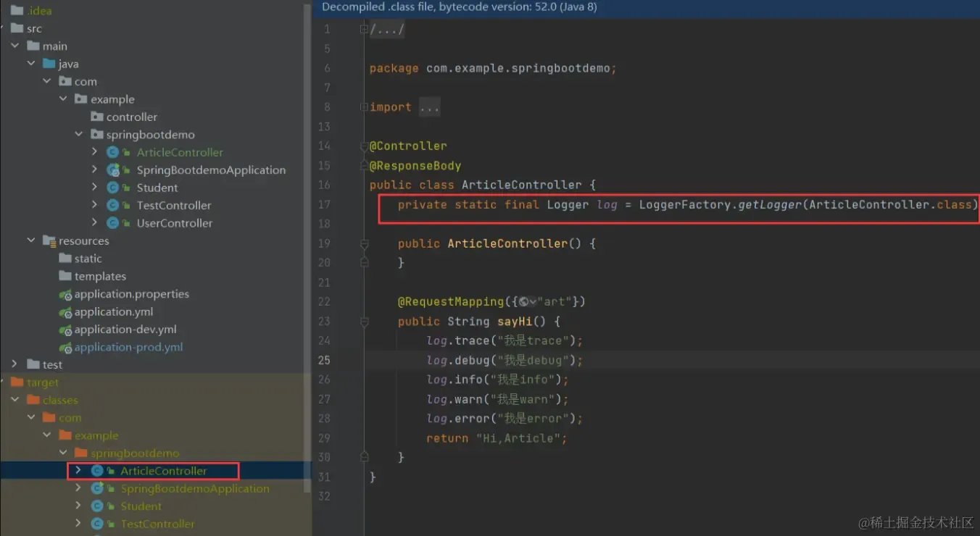This screenshot has height=536, width=980.
Task: Expand the test folder
Action: [x=15, y=364]
